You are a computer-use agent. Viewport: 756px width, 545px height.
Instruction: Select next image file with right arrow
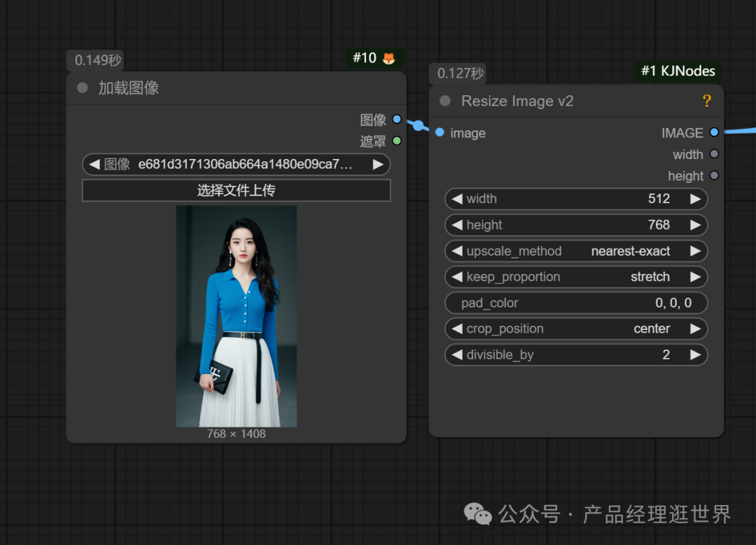378,165
